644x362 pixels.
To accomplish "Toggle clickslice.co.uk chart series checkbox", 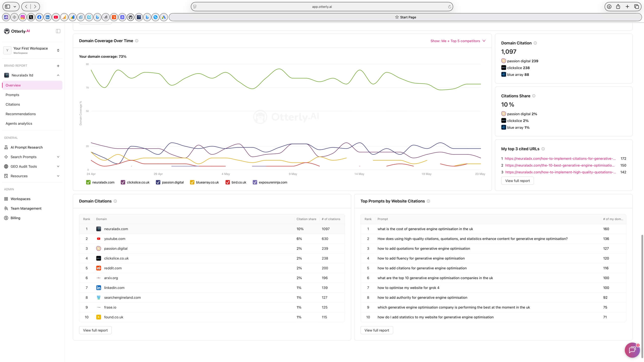I will point(123,182).
